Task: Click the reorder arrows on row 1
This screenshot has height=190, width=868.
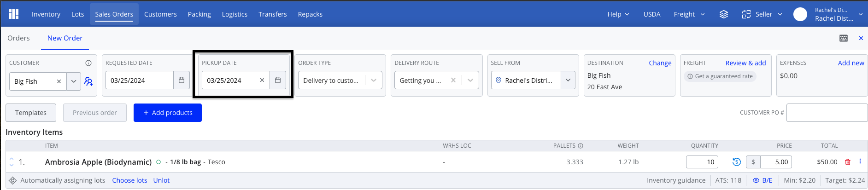Action: point(12,162)
